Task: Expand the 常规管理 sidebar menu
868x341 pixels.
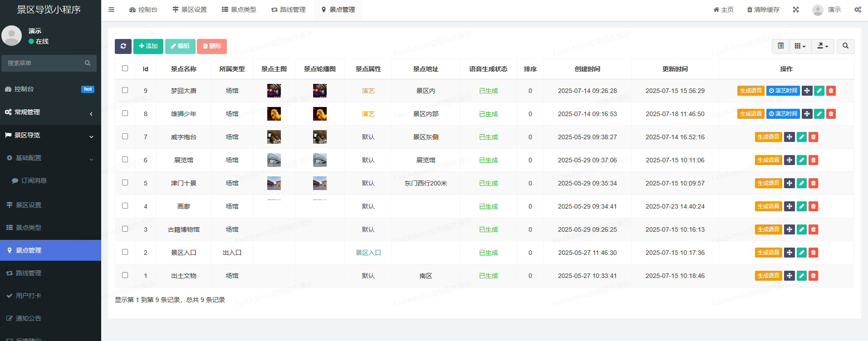Action: point(50,112)
